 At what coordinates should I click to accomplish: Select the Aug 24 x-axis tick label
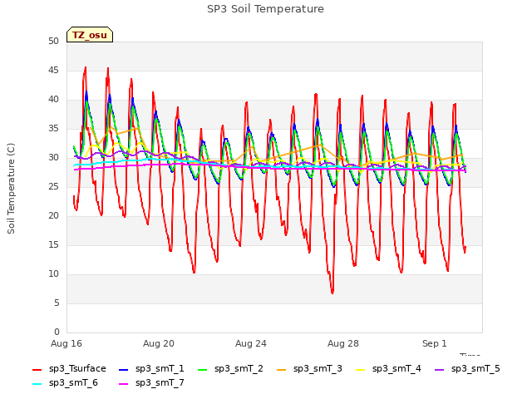(x=251, y=343)
